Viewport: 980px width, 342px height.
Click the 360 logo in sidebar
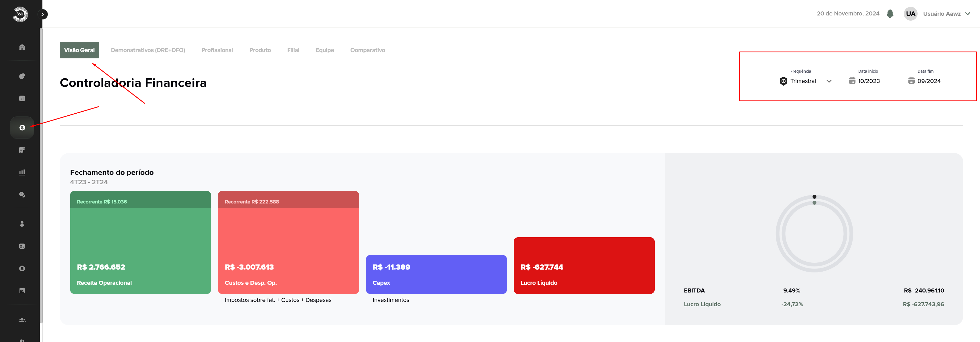pyautogui.click(x=20, y=14)
